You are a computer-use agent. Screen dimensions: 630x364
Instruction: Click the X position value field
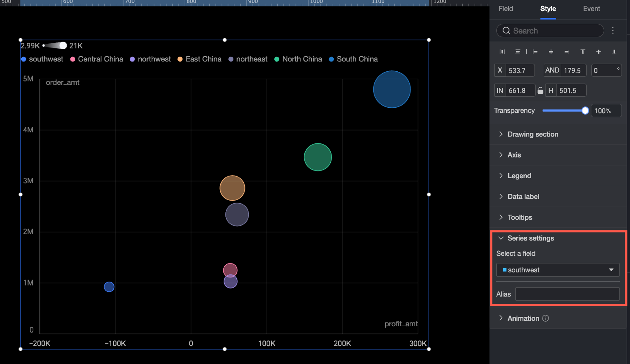coord(520,70)
